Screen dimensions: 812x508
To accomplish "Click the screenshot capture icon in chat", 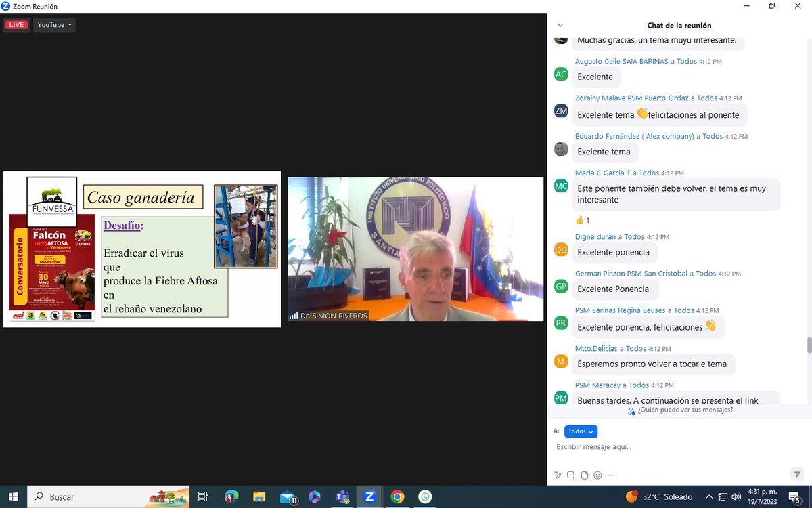I will point(572,475).
